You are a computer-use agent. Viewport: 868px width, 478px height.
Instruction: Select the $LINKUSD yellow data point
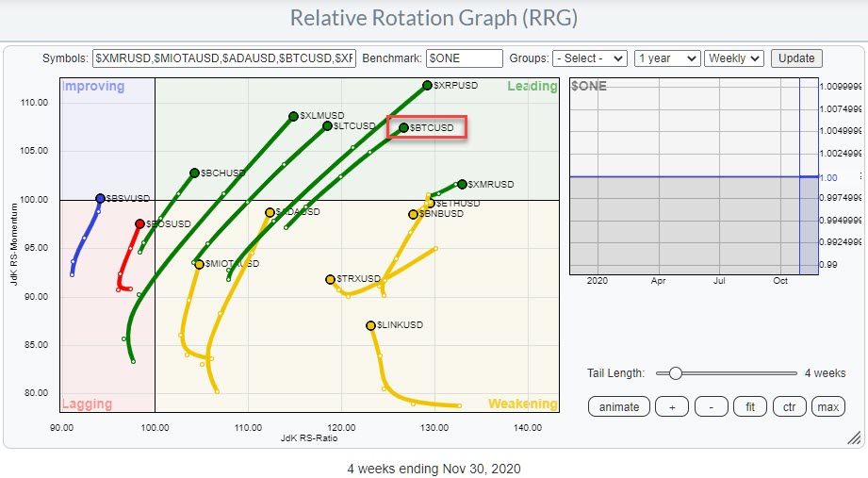370,325
